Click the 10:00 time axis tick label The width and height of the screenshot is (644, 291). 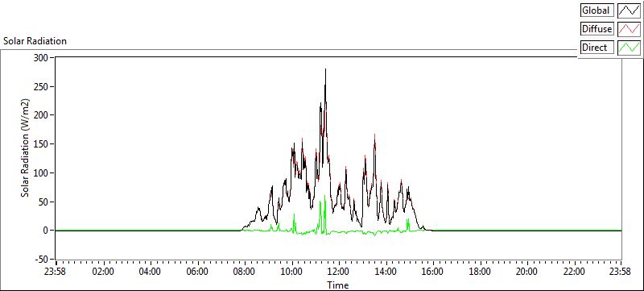292,272
